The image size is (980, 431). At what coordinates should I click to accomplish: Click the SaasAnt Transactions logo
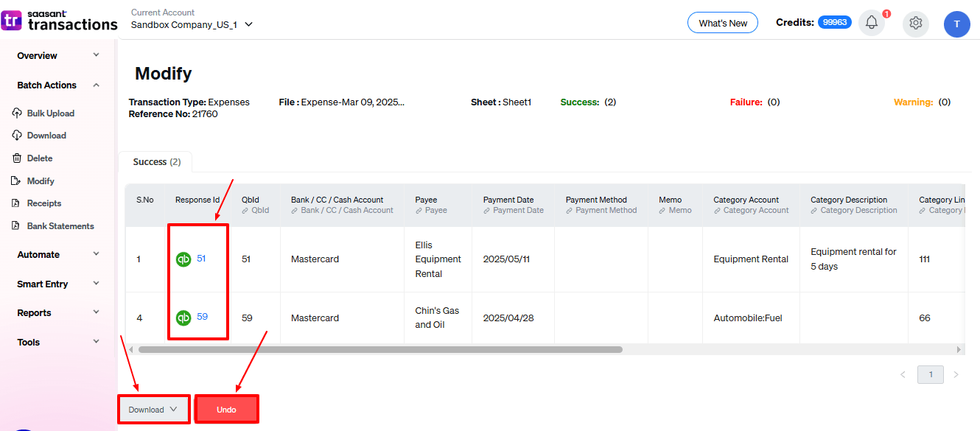pos(59,21)
